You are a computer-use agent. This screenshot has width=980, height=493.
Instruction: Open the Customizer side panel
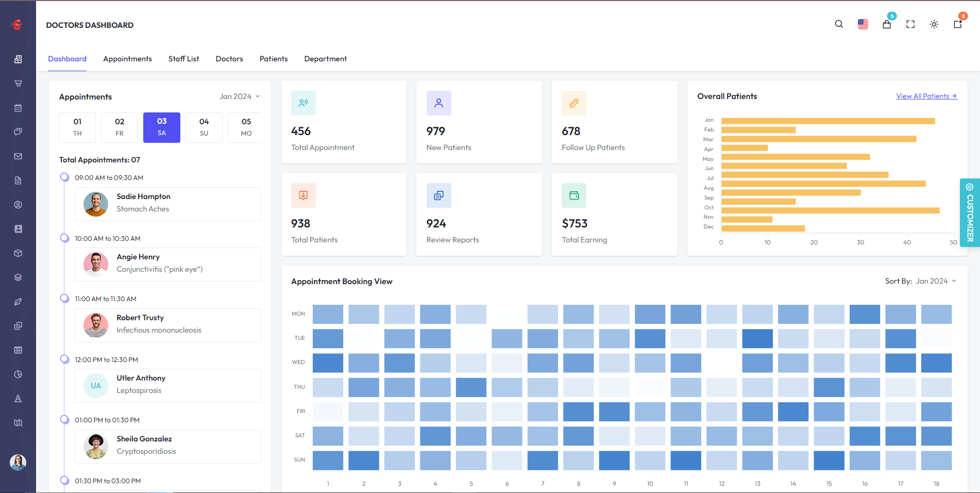tap(970, 212)
